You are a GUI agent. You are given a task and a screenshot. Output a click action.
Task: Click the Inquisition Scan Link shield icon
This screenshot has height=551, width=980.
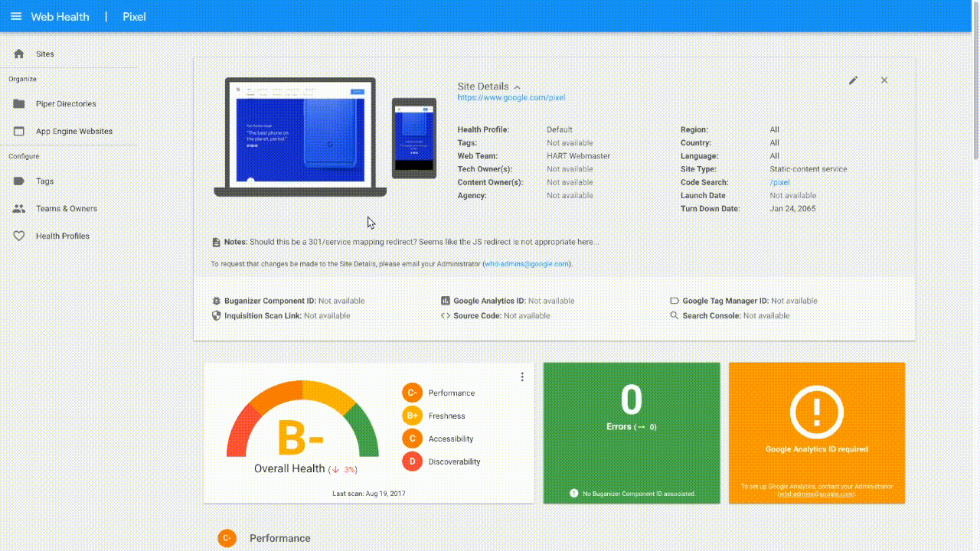(x=217, y=315)
